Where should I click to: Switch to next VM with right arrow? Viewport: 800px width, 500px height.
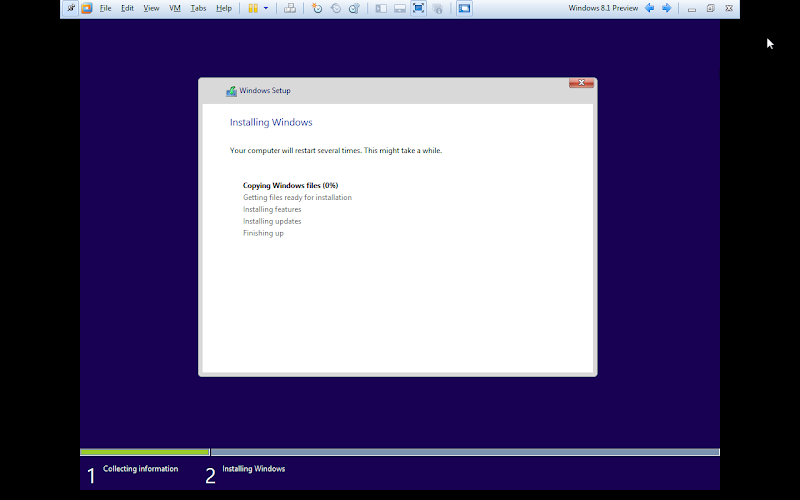[666, 8]
